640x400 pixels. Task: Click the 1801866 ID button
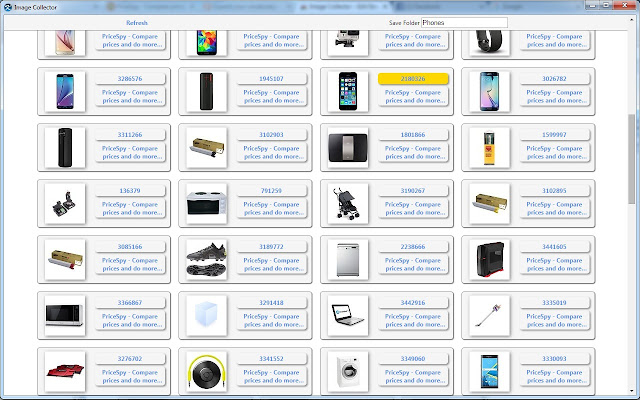click(x=413, y=135)
